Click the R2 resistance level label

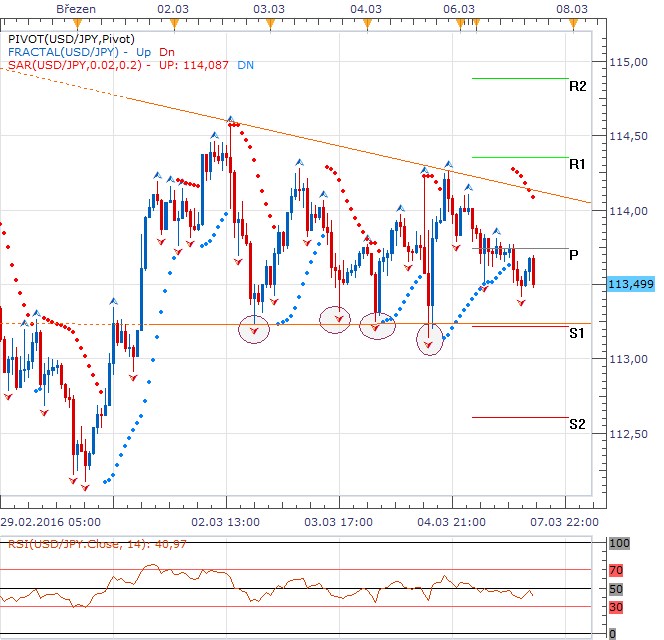click(577, 87)
